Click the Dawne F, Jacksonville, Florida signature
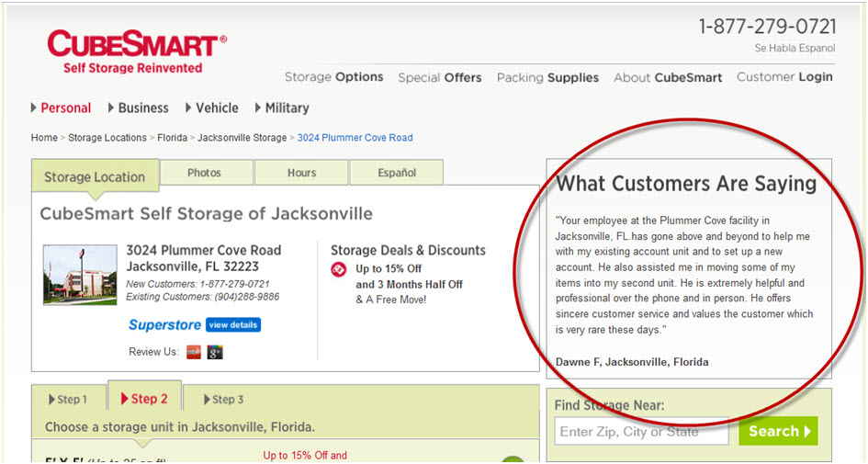 tap(632, 362)
